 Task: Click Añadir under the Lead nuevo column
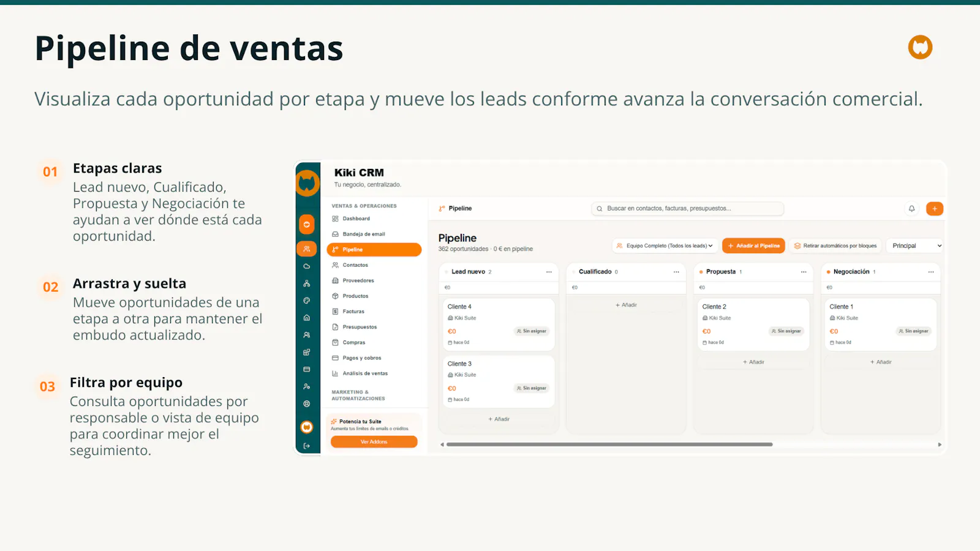pyautogui.click(x=499, y=419)
